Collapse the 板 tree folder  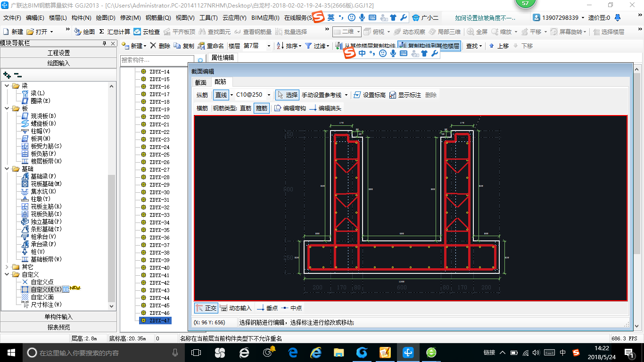(7, 108)
